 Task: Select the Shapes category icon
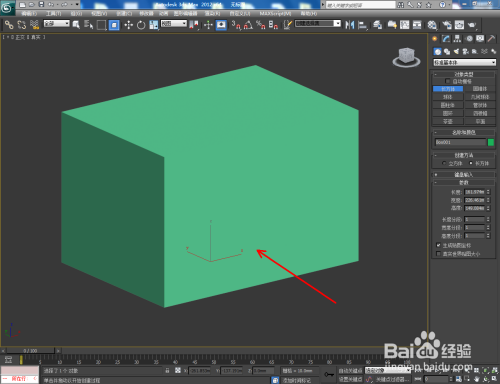pos(447,51)
